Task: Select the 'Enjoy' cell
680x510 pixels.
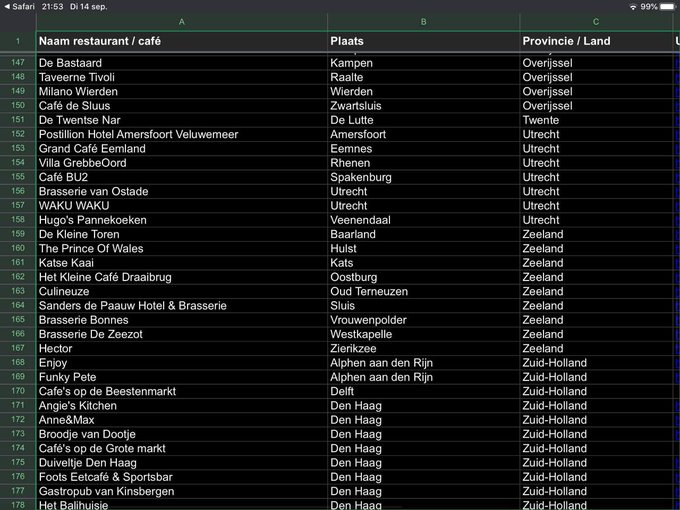Action: [182, 363]
